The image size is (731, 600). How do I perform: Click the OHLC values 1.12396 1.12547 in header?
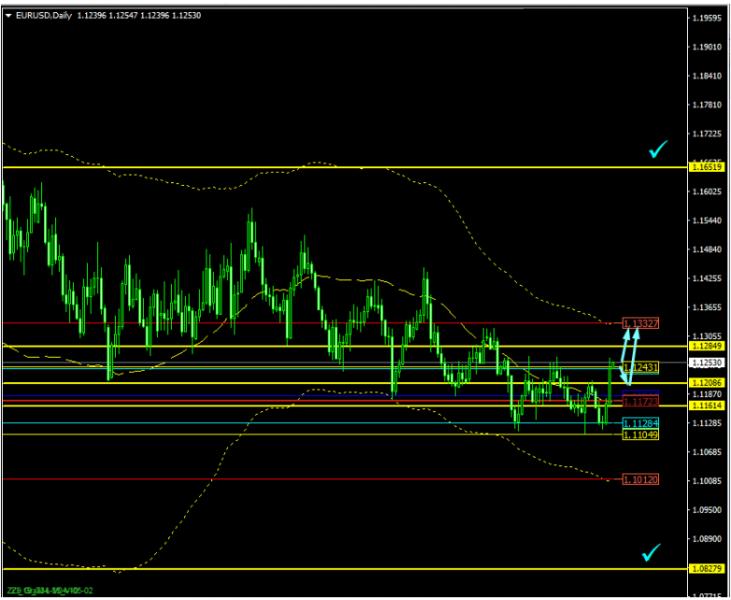coord(107,15)
